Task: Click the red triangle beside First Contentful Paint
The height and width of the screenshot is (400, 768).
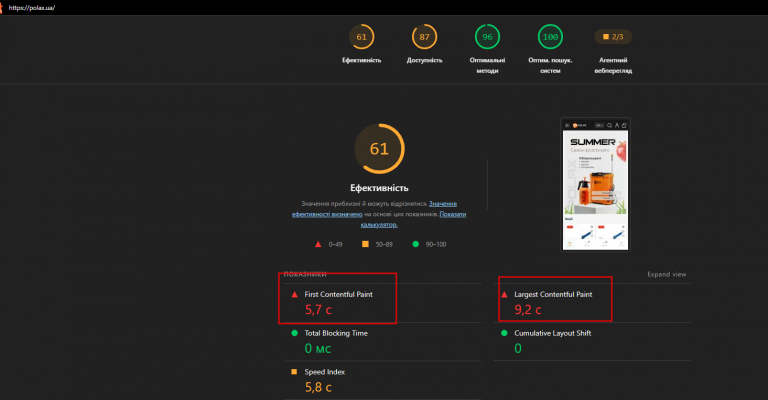Action: [294, 294]
